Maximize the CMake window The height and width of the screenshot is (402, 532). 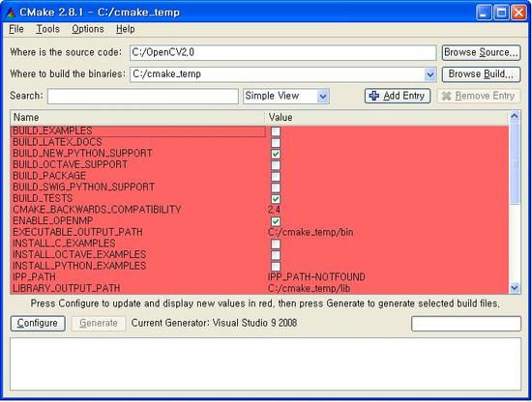pyautogui.click(x=501, y=13)
